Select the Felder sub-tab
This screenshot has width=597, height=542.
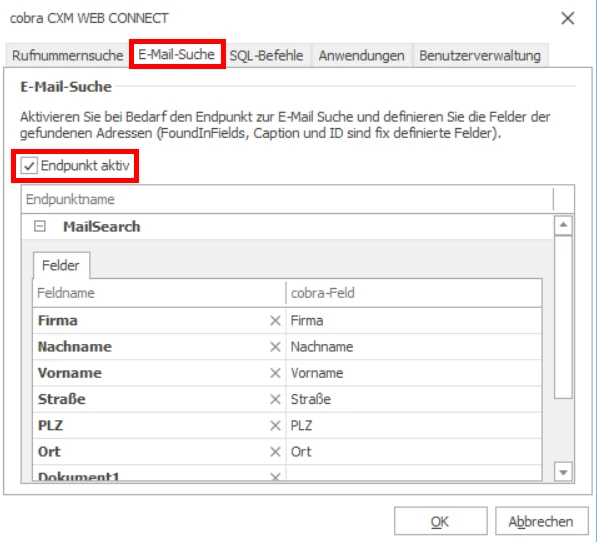coord(61,265)
